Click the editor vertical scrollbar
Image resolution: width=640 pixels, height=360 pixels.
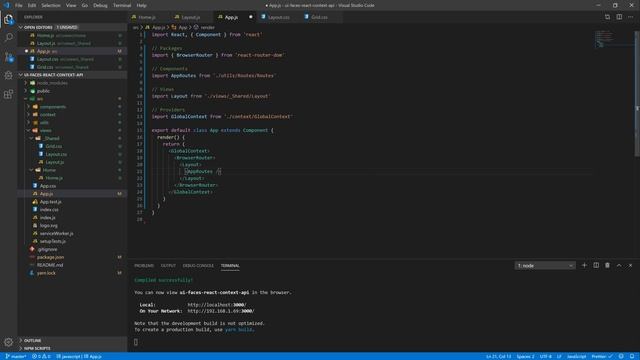click(637, 93)
